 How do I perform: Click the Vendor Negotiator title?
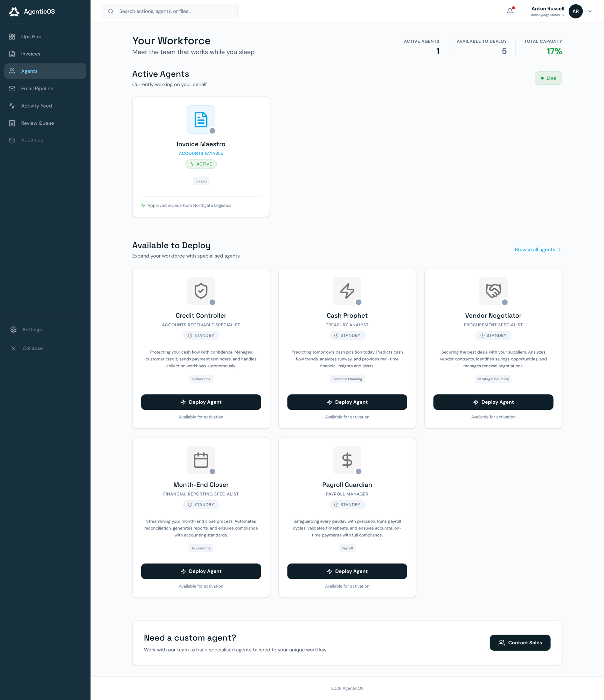pyautogui.click(x=493, y=316)
